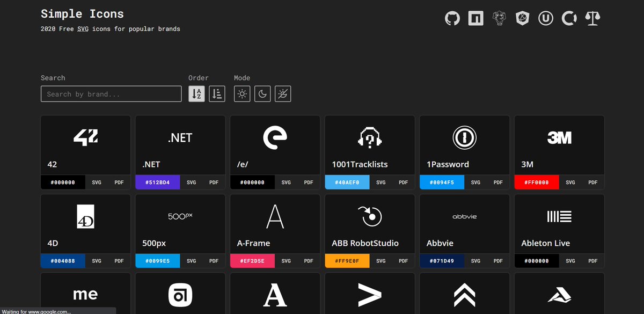The width and height of the screenshot is (644, 314).
Task: Download PDF for 4D
Action: [119, 261]
